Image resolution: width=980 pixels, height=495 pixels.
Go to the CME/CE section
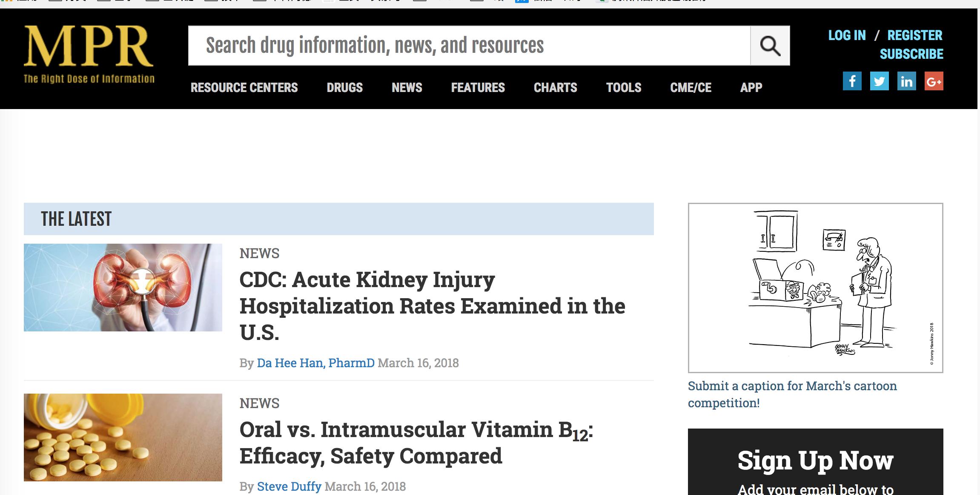tap(691, 88)
